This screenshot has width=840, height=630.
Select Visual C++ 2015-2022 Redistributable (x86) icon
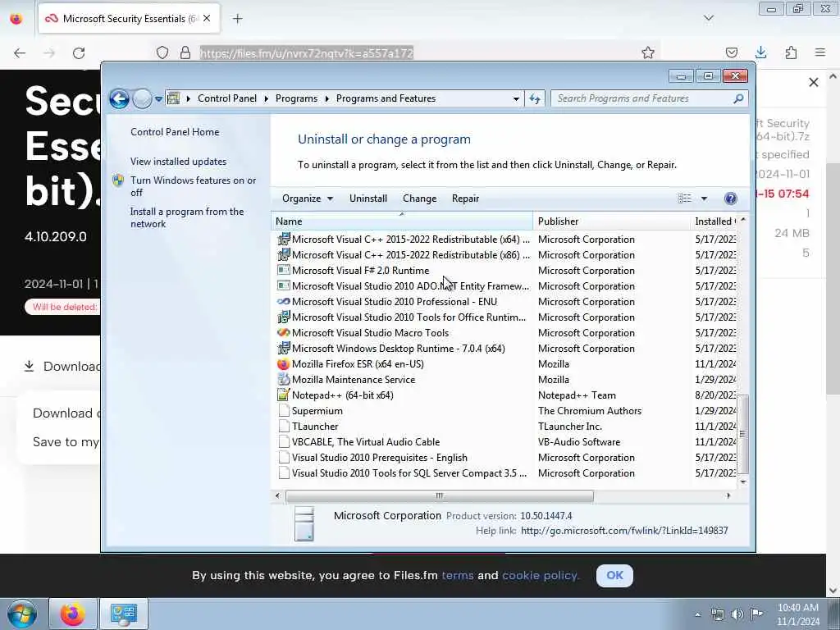283,254
